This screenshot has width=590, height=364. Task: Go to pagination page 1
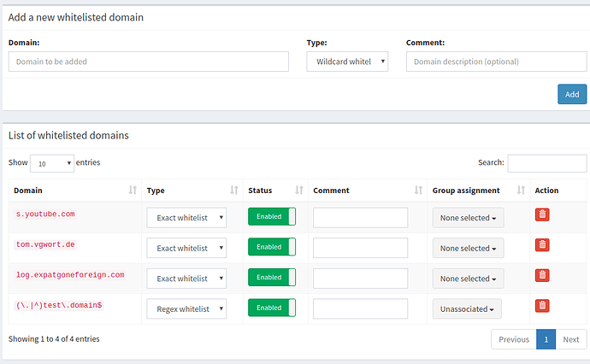[546, 339]
